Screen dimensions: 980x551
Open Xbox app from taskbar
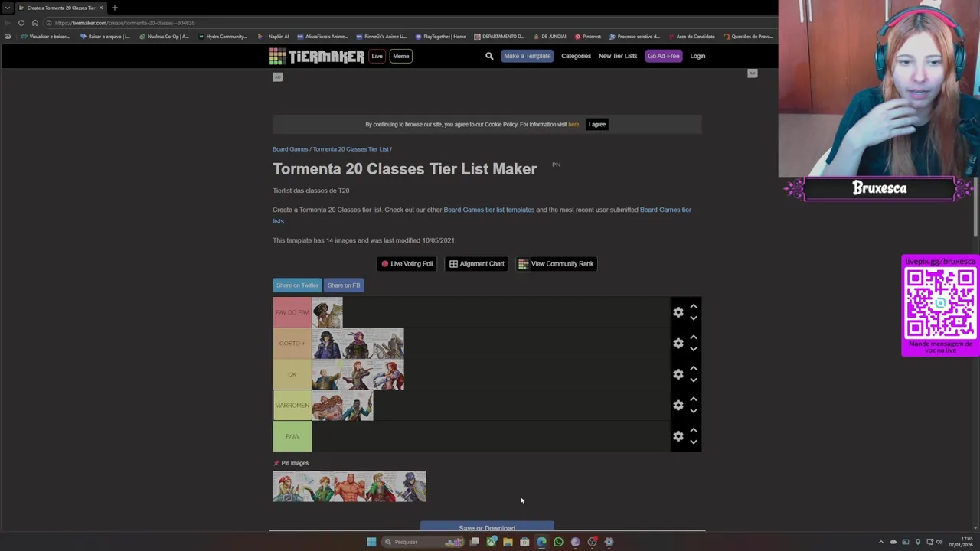click(491, 542)
